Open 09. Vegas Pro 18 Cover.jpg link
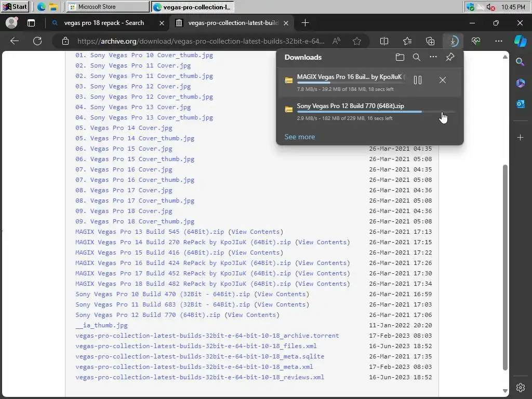Image resolution: width=532 pixels, height=399 pixels. (x=124, y=211)
